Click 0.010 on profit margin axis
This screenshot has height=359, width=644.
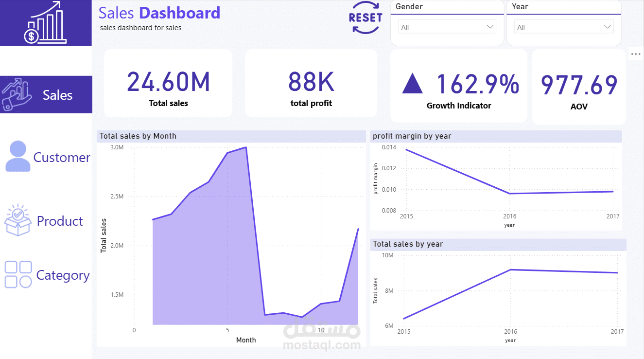click(x=389, y=189)
